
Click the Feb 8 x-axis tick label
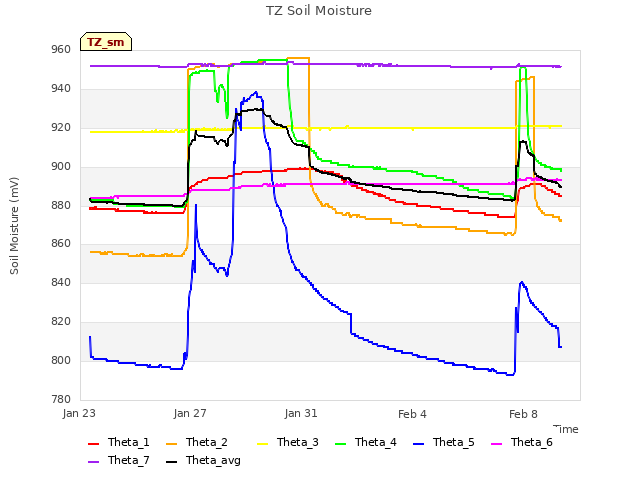523,414
